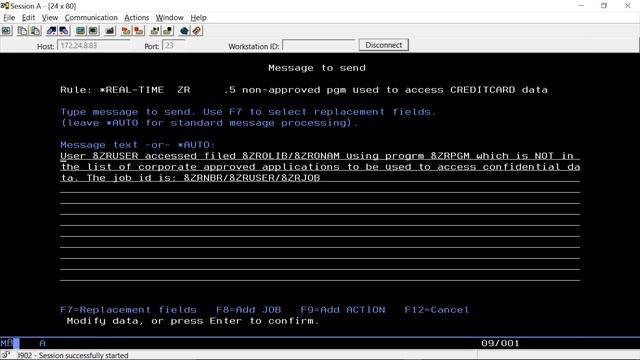The height and width of the screenshot is (360, 640).
Task: Click the F9=Add ACTION hotspot
Action: click(x=343, y=310)
